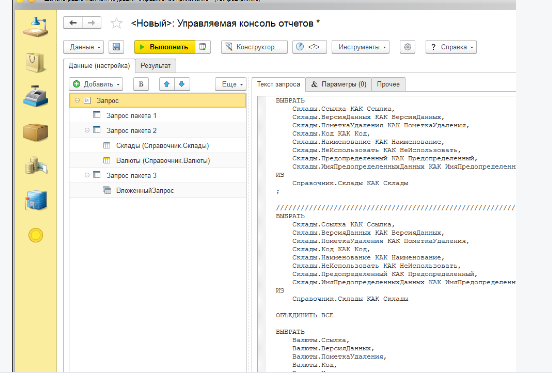552x376 pixels.
Task: Move item up with blue up arrow
Action: point(167,84)
